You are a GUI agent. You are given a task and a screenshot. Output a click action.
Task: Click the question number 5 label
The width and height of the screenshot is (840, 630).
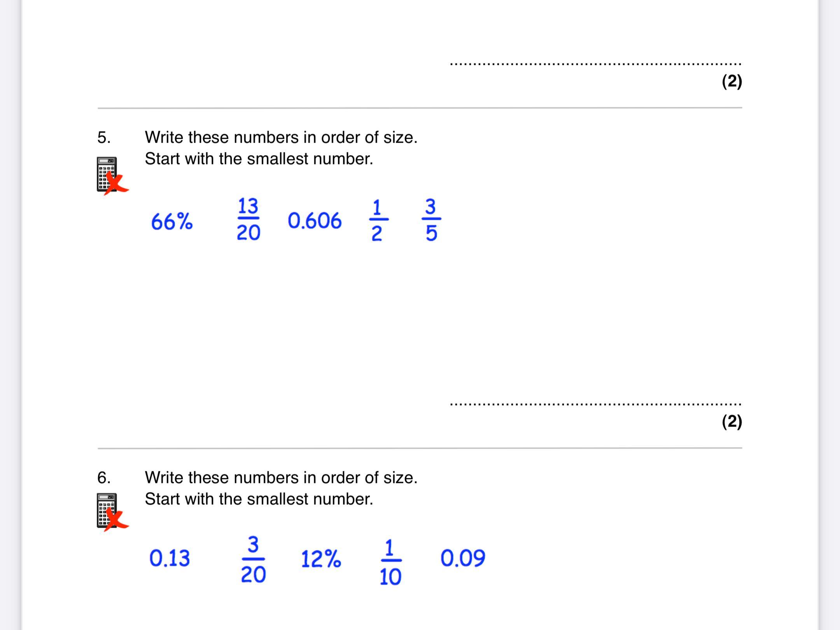[x=104, y=137]
